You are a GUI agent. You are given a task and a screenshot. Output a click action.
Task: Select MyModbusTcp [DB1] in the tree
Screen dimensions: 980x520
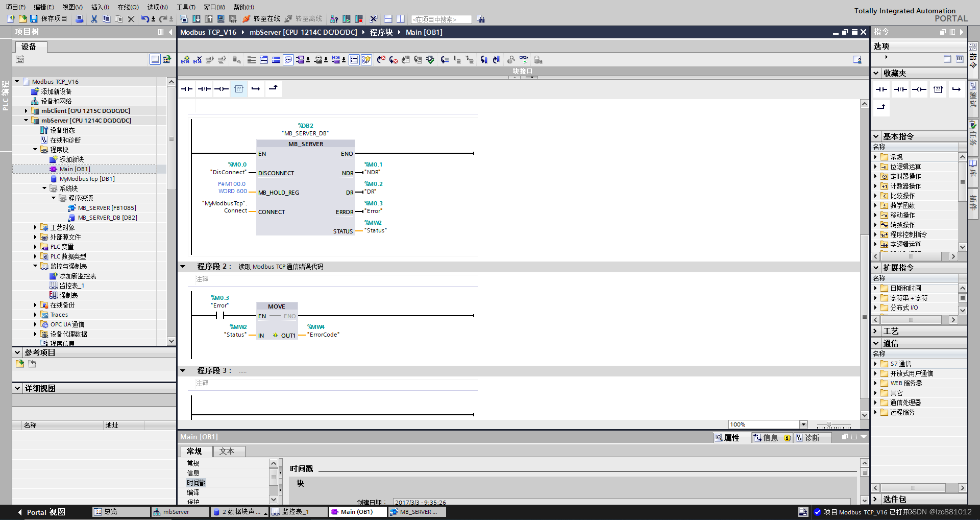tap(87, 179)
